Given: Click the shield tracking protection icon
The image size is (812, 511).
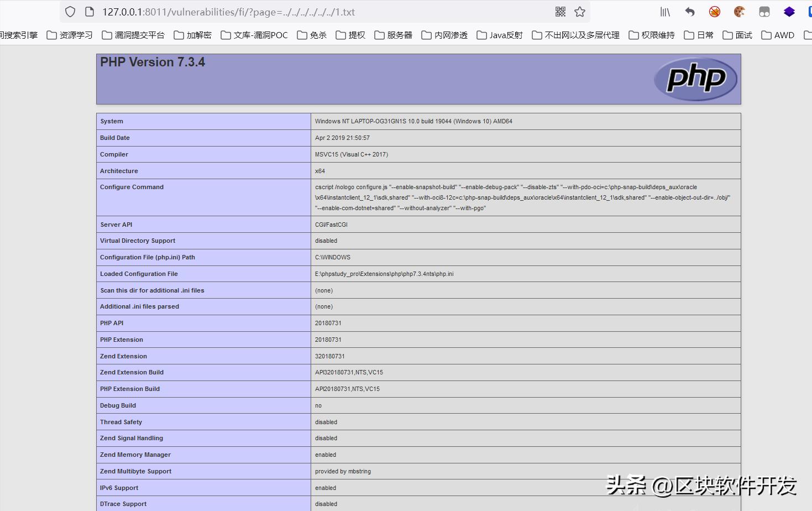Looking at the screenshot, I should click(x=70, y=12).
